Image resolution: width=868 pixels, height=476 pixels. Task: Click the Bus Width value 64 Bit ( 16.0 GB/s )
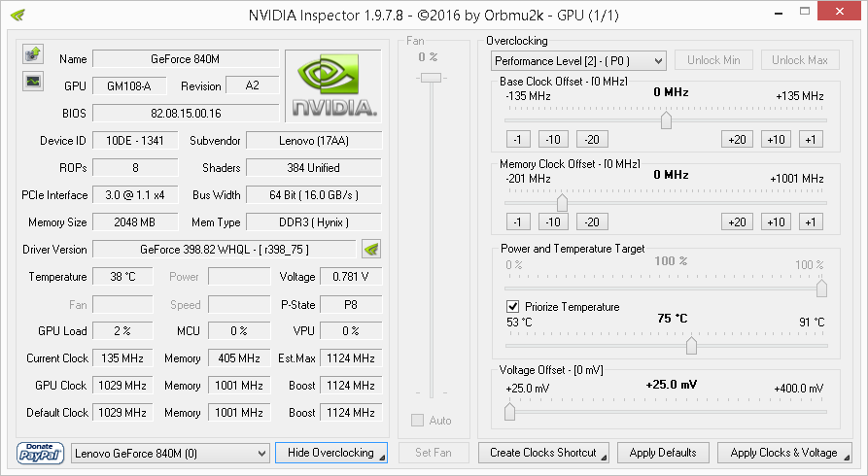pos(314,195)
